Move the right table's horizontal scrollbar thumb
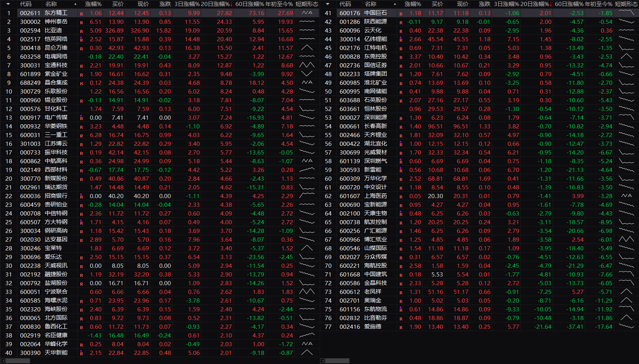This screenshot has height=364, width=639. pyautogui.click(x=337, y=361)
